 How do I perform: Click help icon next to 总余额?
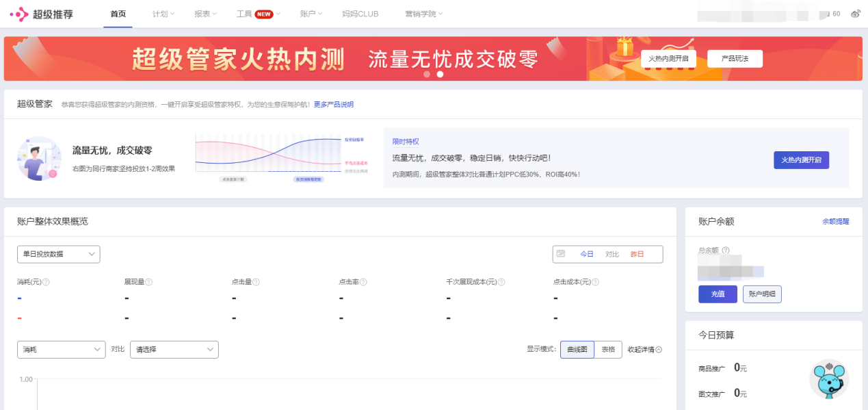coord(726,251)
